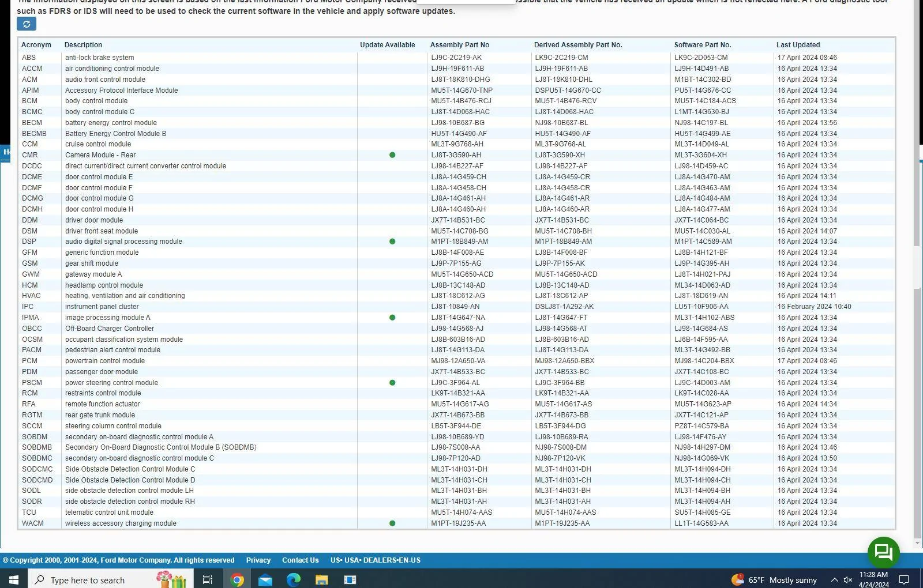Screen dimensions: 923x588
Task: Sort by Derived Assembly Part No. header
Action: [578, 45]
